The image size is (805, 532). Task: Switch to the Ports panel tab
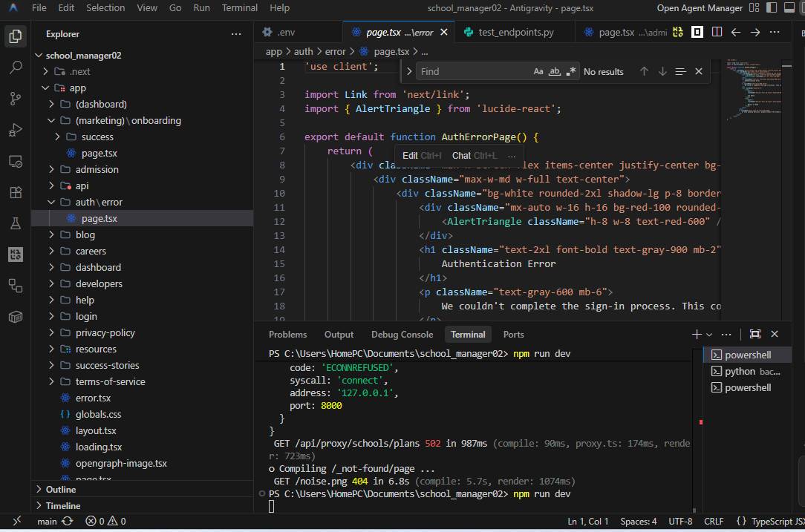coord(513,335)
